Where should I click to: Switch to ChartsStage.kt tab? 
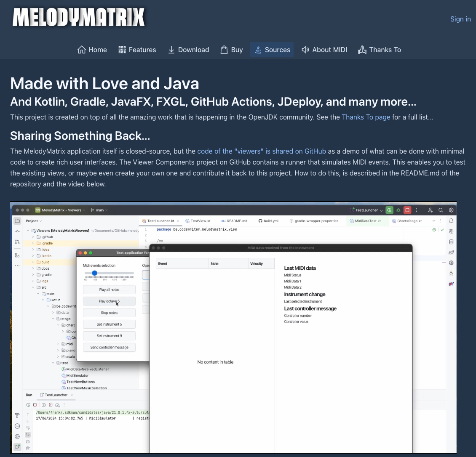(x=407, y=221)
